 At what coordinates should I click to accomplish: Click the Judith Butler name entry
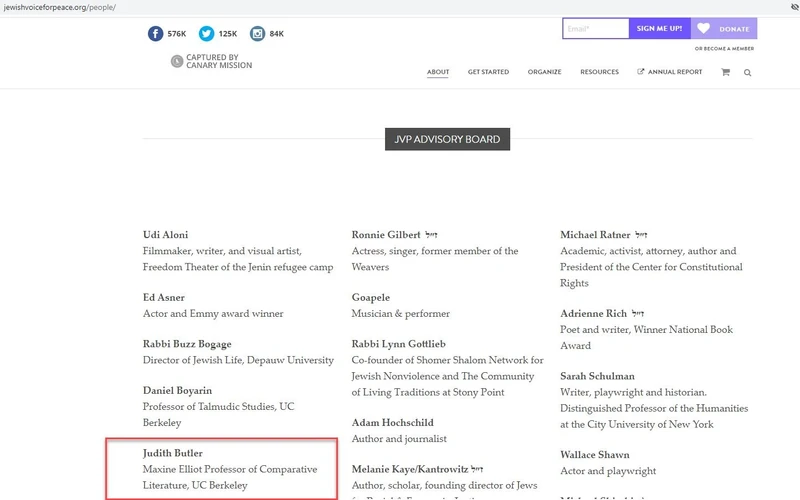coord(173,453)
